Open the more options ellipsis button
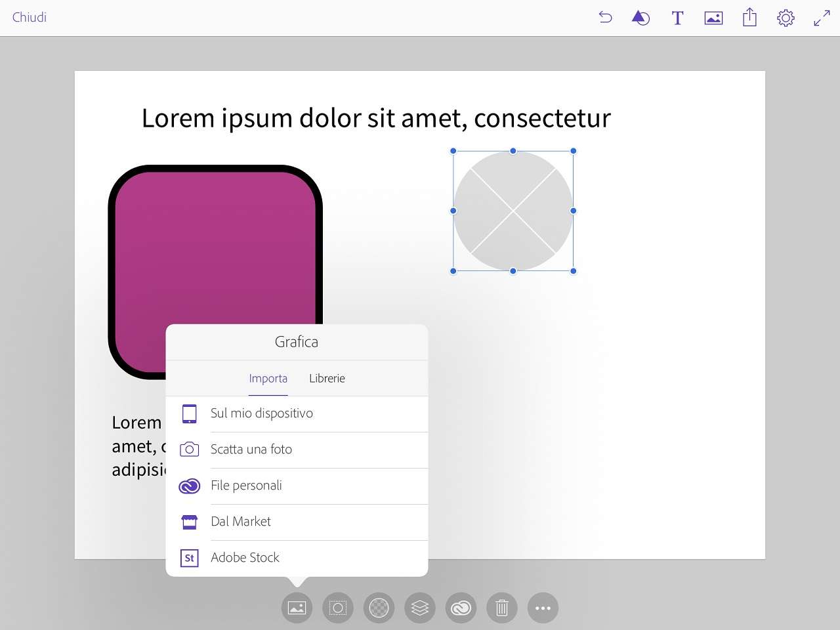 (x=543, y=608)
